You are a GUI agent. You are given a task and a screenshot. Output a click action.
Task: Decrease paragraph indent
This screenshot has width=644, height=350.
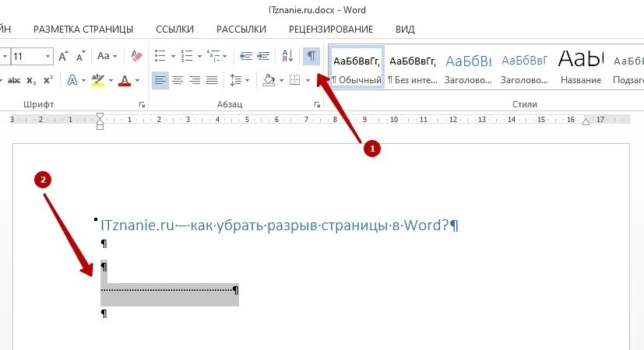(246, 56)
